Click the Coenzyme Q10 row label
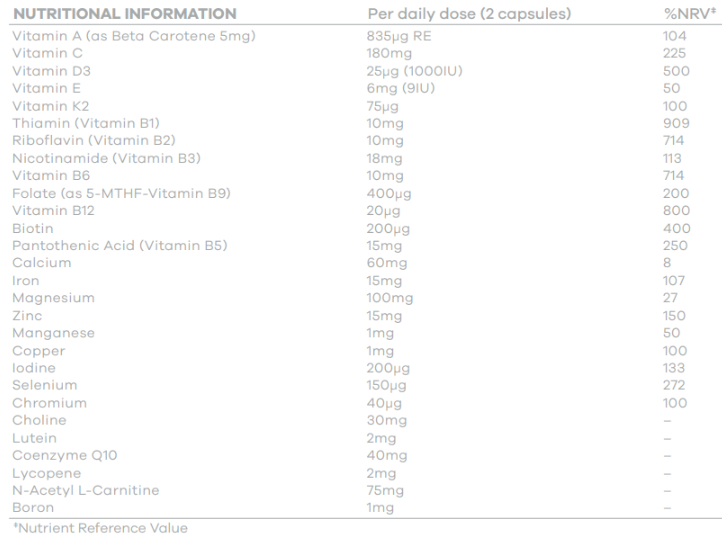 (x=65, y=455)
